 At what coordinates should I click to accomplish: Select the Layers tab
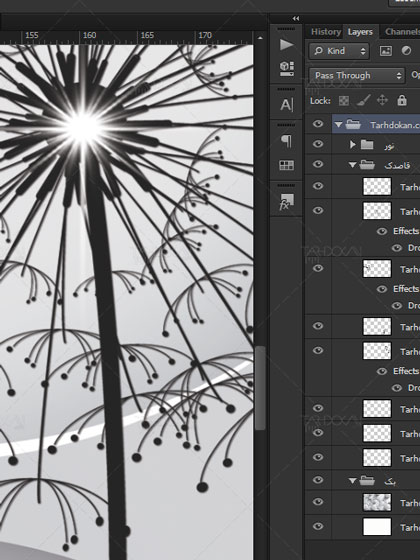(360, 32)
